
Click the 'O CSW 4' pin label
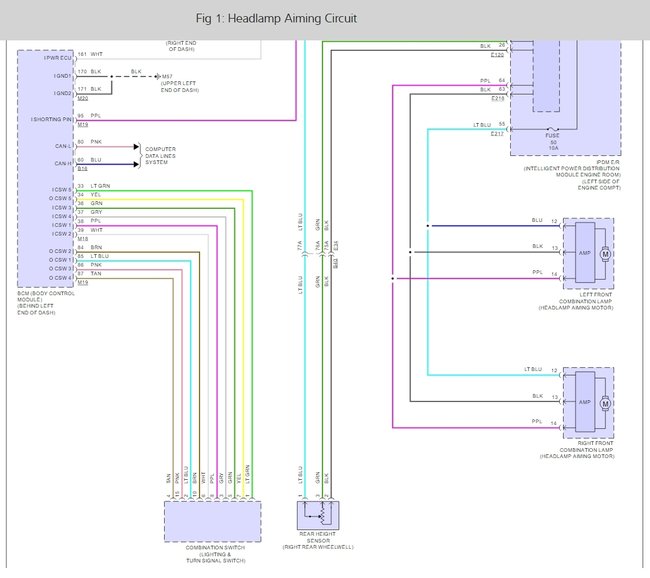coord(61,277)
